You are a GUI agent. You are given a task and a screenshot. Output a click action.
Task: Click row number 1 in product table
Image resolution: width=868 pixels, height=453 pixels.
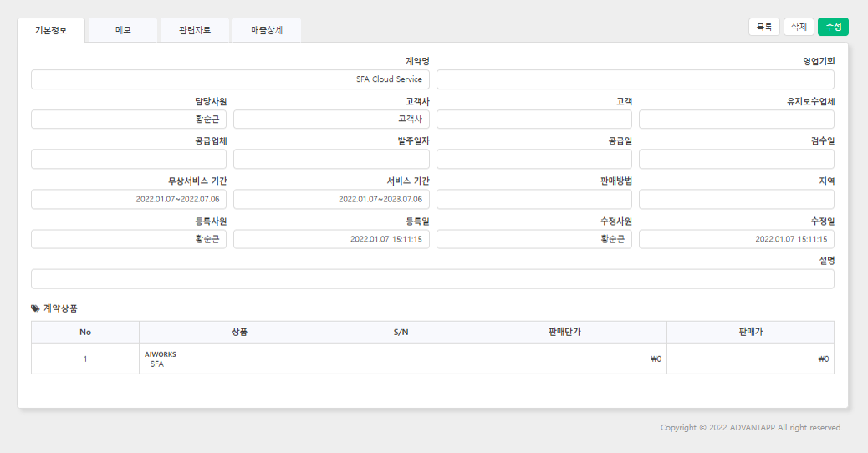coord(85,359)
